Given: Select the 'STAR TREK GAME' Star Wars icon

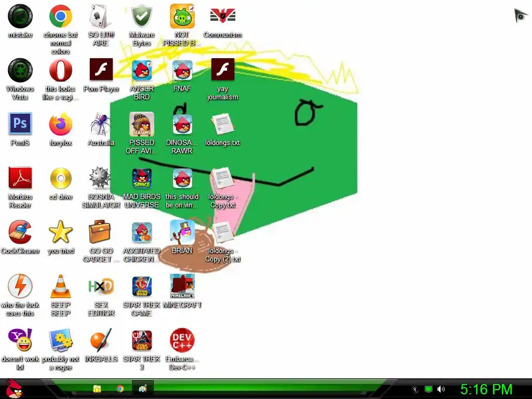Looking at the screenshot, I should (x=142, y=286).
